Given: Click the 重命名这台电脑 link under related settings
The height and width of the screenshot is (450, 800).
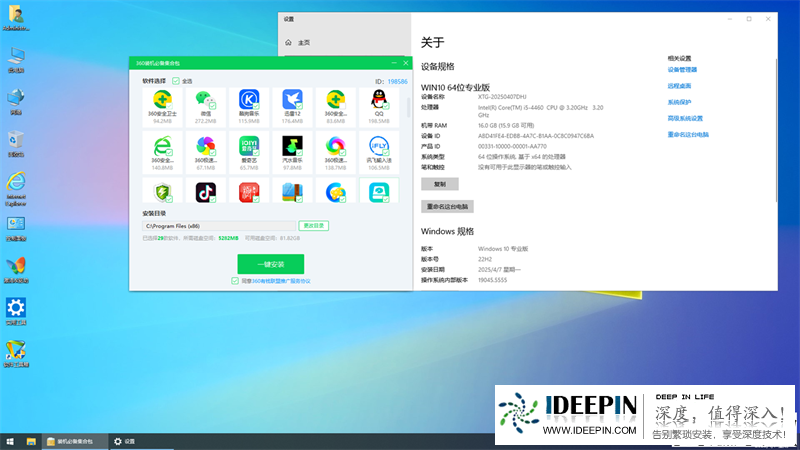Looking at the screenshot, I should tap(688, 135).
